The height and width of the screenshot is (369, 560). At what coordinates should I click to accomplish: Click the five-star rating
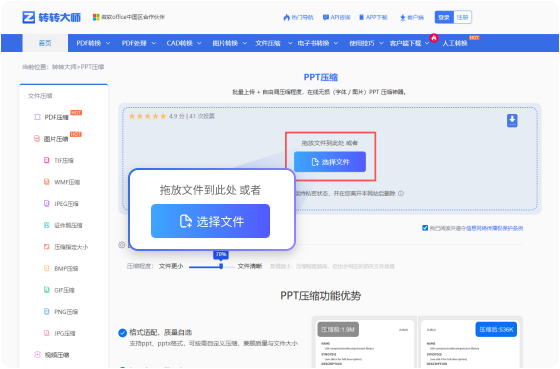click(148, 116)
